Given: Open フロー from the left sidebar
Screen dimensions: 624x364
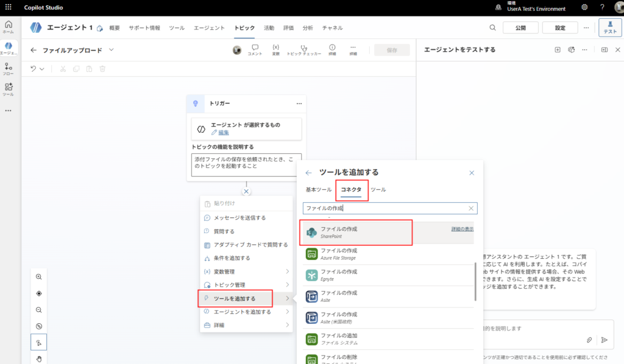Looking at the screenshot, I should coord(9,67).
